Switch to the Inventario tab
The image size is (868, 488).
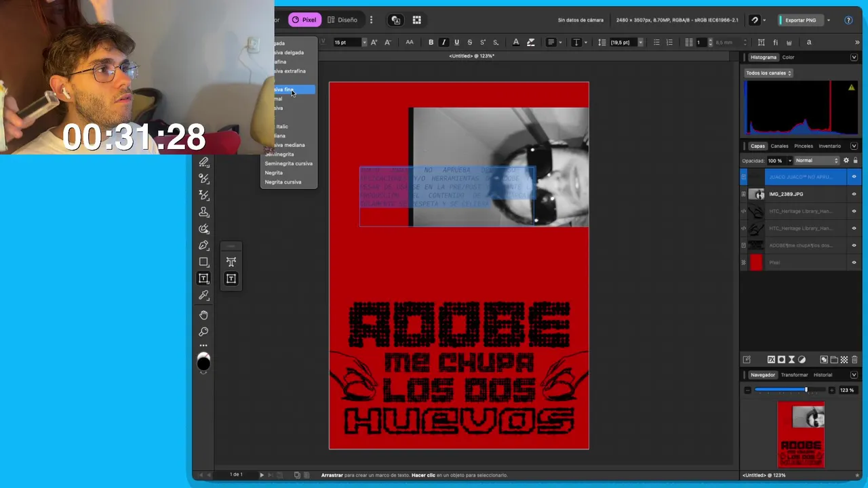pyautogui.click(x=829, y=146)
